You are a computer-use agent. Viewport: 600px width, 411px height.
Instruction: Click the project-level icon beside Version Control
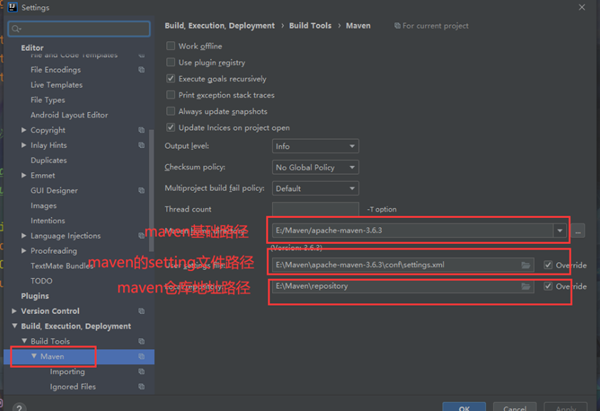[142, 311]
